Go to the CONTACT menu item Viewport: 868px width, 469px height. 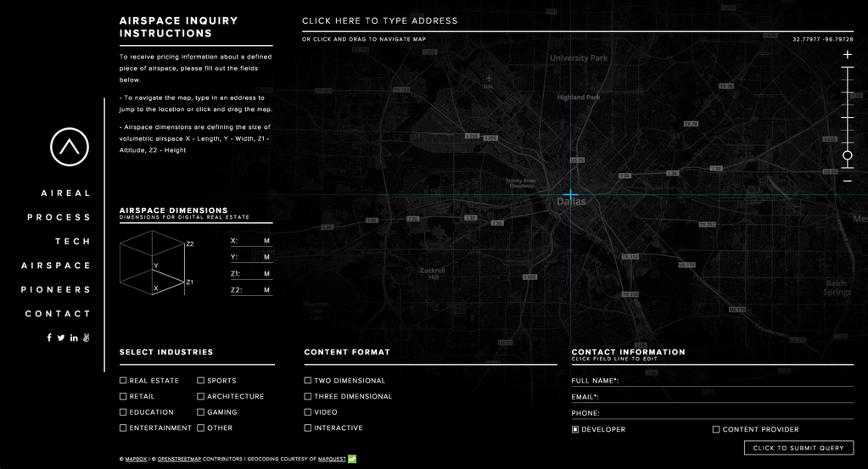(58, 314)
